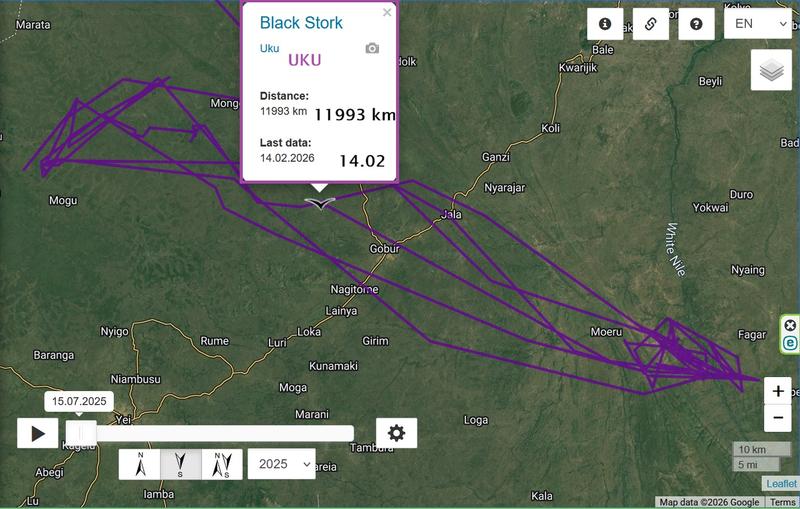Click the Terms link in map attribution
The image size is (800, 509).
tap(782, 502)
